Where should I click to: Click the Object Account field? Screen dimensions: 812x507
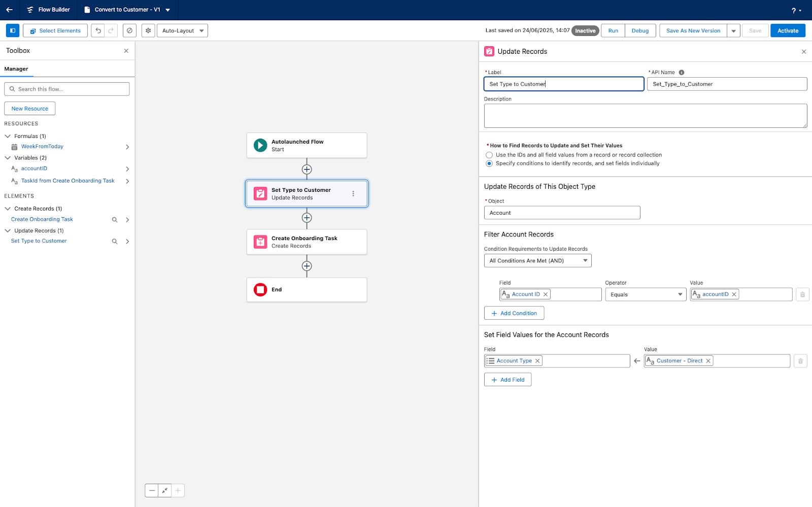pos(562,213)
